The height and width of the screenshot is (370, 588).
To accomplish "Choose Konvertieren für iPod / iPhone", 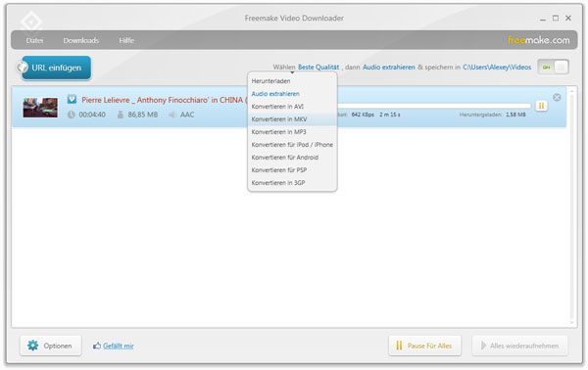I will click(292, 145).
